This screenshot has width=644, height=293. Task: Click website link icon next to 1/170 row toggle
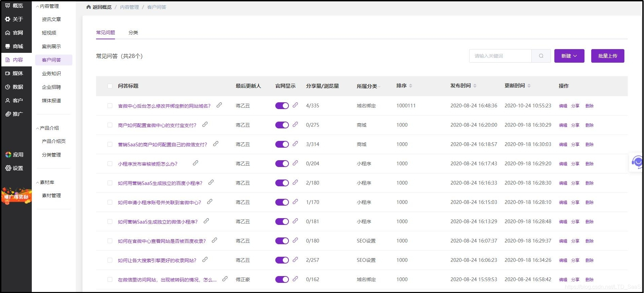[295, 202]
